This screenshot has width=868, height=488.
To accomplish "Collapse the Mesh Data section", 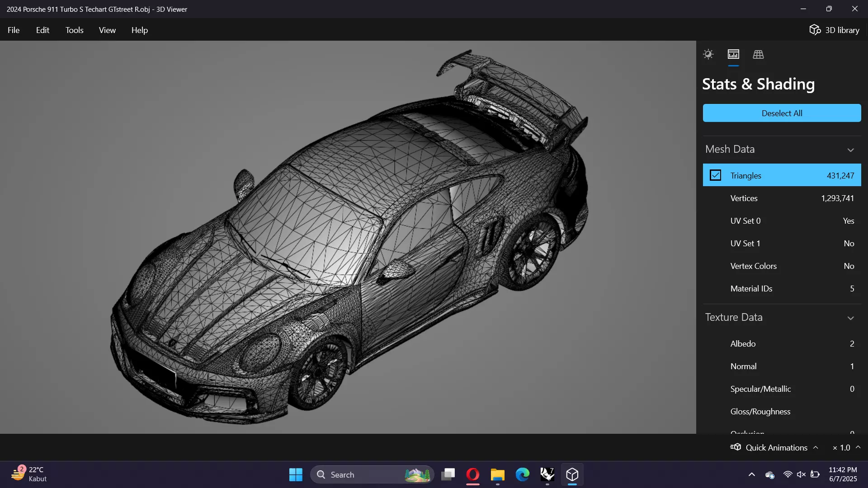I will pos(850,150).
